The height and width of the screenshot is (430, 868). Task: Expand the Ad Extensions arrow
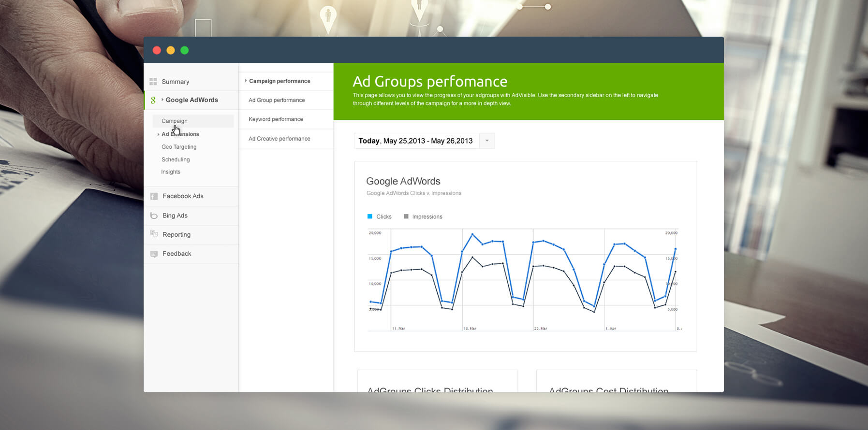pos(159,134)
